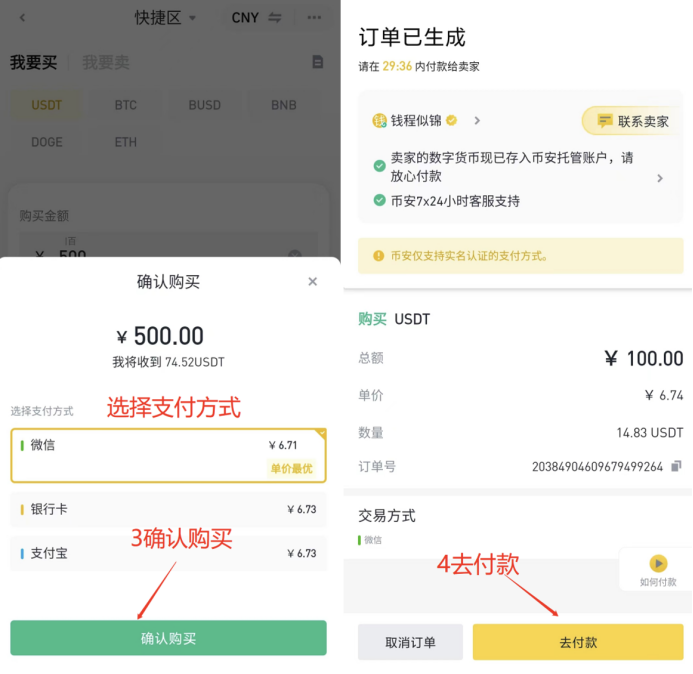The height and width of the screenshot is (674, 693).
Task: Copy the order number with copy icon
Action: point(676,466)
